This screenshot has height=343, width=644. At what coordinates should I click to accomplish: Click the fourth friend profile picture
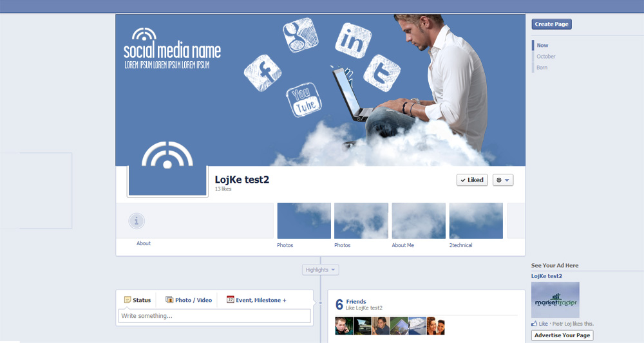399,326
